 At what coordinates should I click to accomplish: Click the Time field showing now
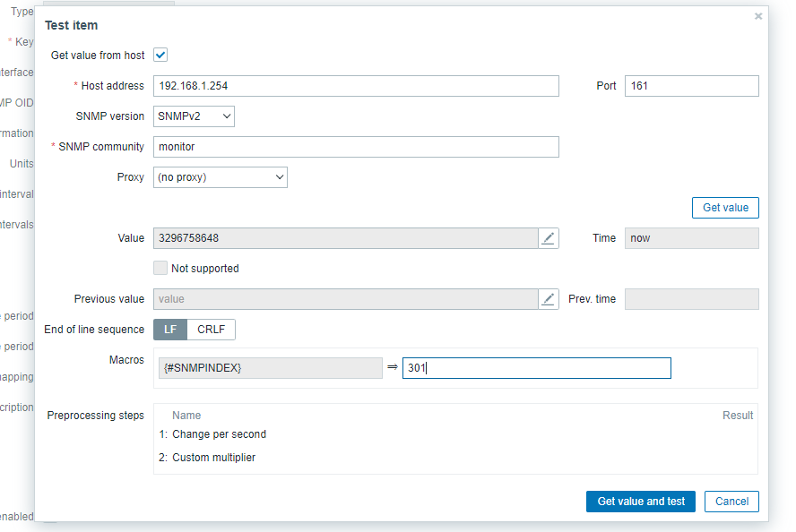coord(691,238)
